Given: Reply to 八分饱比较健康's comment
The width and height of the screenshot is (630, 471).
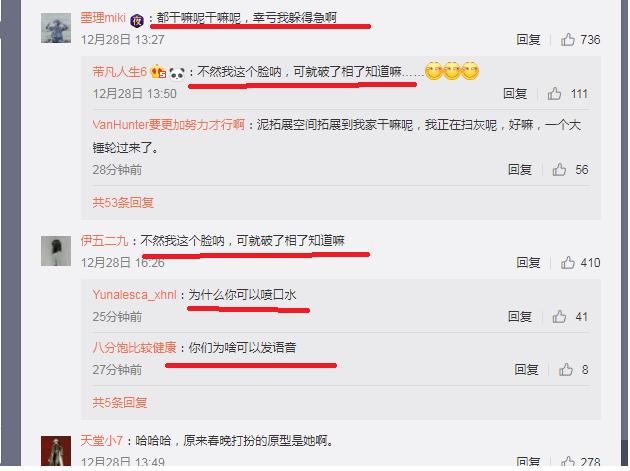Looking at the screenshot, I should click(526, 369).
